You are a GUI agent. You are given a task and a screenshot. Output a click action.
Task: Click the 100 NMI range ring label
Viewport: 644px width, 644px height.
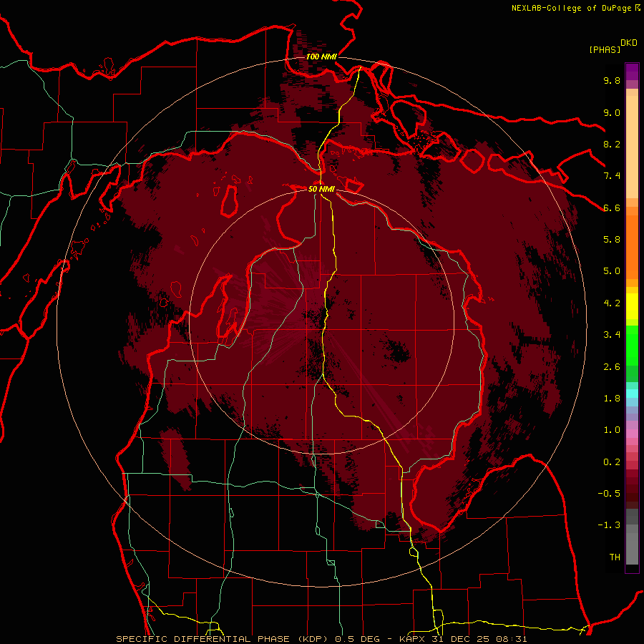[321, 57]
